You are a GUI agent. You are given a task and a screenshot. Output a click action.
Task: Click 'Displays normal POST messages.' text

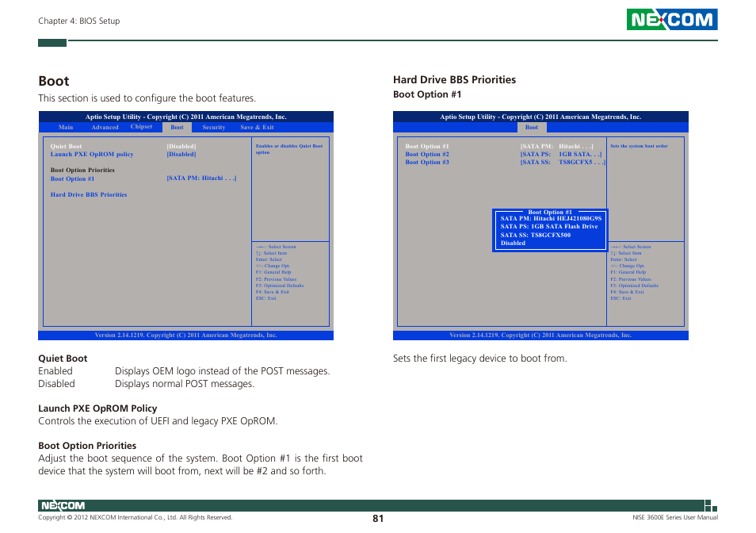click(x=184, y=384)
